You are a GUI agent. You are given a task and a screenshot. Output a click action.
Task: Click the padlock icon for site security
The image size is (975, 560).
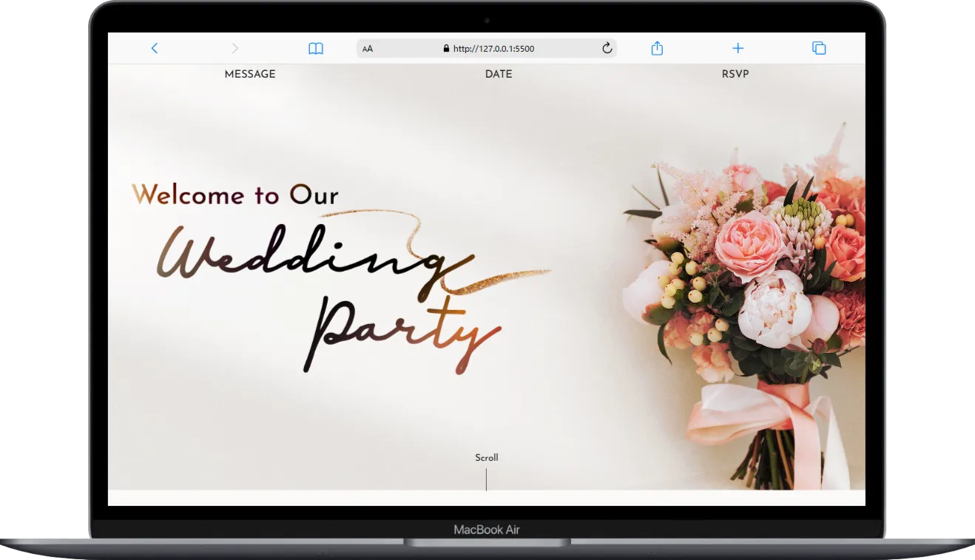point(446,48)
